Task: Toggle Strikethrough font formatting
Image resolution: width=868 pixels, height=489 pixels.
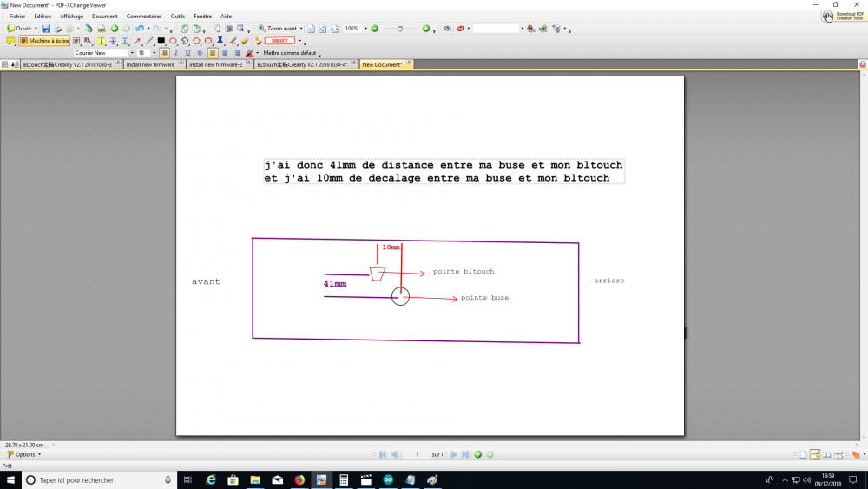Action: click(x=200, y=53)
